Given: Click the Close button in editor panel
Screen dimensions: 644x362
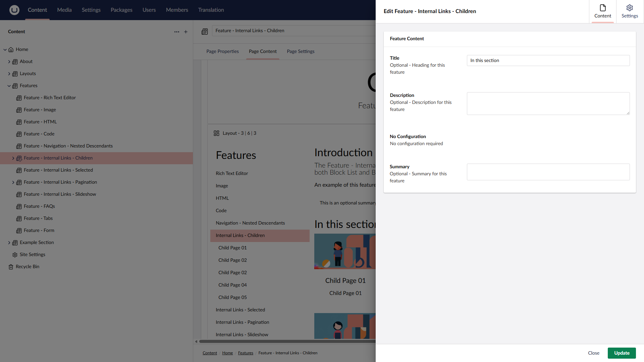Looking at the screenshot, I should [593, 353].
